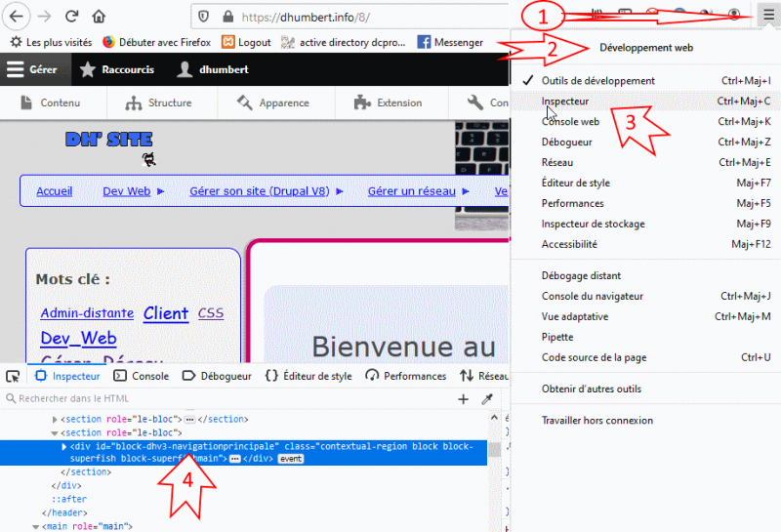Click the event badge on selected div
The height and width of the screenshot is (532, 781).
pyautogui.click(x=291, y=458)
